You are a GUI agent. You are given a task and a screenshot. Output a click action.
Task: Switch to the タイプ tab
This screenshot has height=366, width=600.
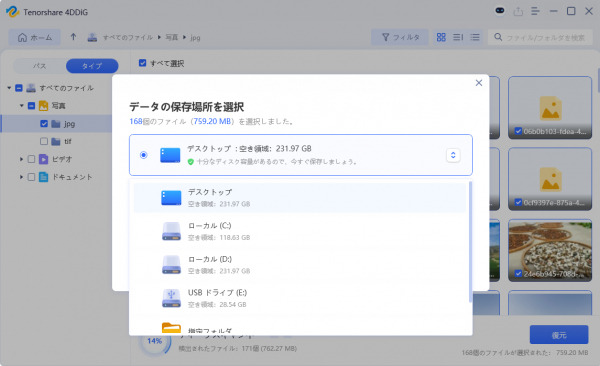[x=92, y=66]
